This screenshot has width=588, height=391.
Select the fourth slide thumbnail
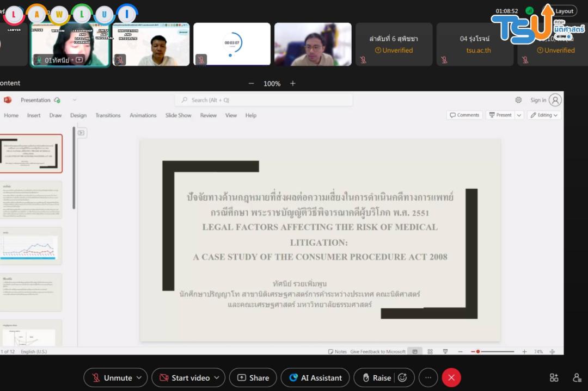click(x=31, y=292)
